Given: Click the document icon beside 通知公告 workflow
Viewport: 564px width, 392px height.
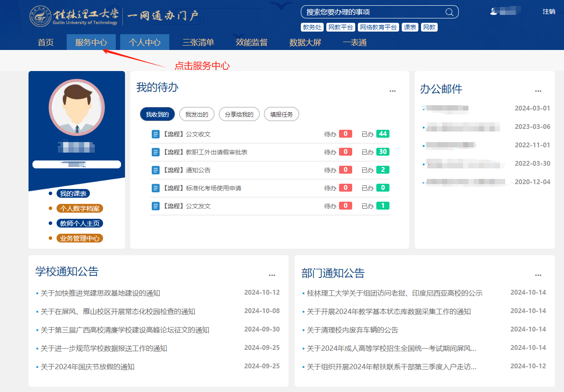Looking at the screenshot, I should tap(155, 170).
